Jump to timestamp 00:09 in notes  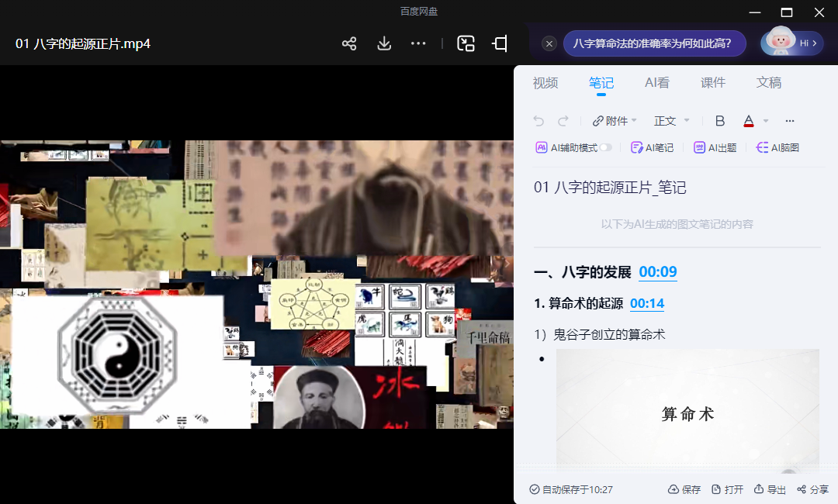(x=657, y=272)
